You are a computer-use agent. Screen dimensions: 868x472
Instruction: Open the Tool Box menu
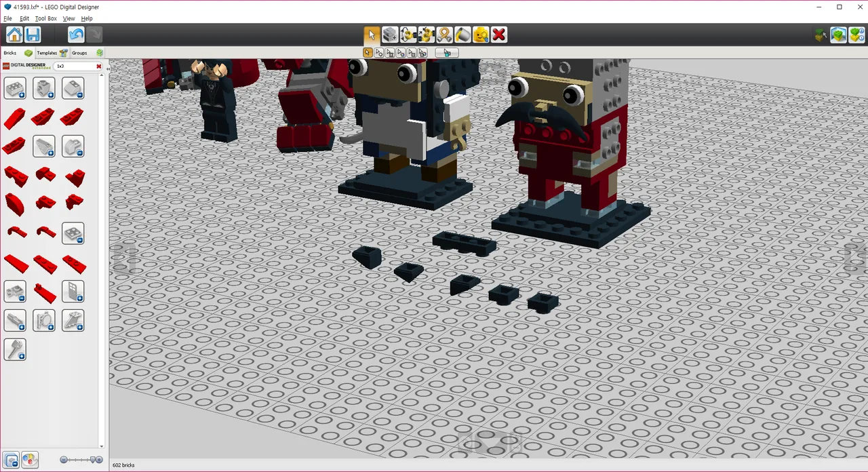(x=46, y=18)
